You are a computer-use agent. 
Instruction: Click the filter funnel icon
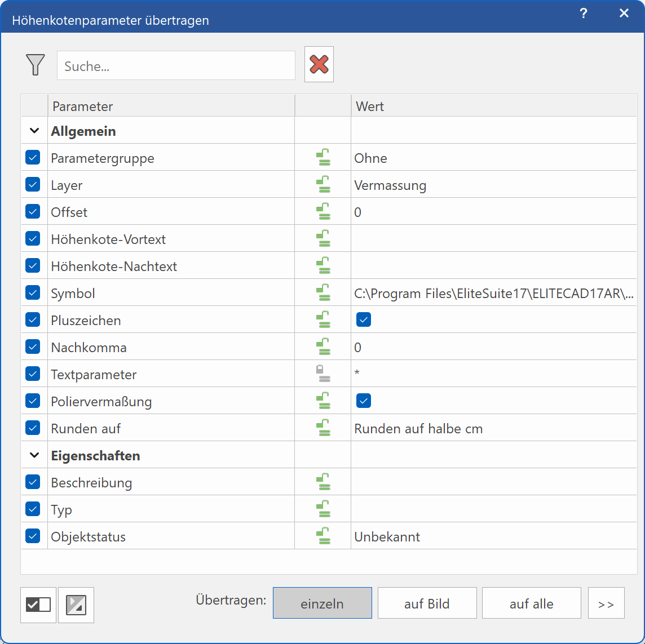pyautogui.click(x=35, y=65)
